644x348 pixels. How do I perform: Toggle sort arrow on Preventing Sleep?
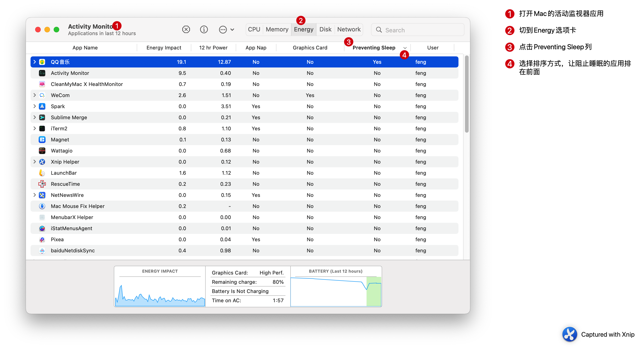(405, 48)
